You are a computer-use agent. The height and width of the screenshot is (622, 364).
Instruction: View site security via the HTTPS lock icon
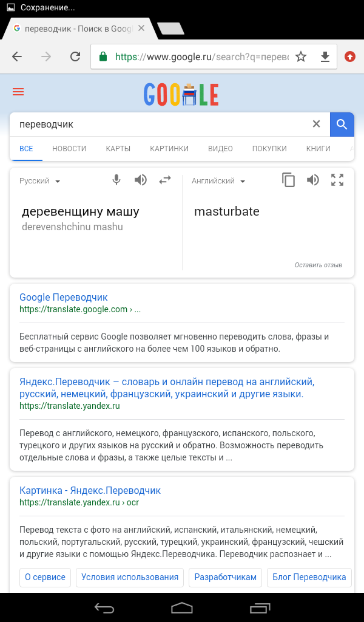point(103,56)
